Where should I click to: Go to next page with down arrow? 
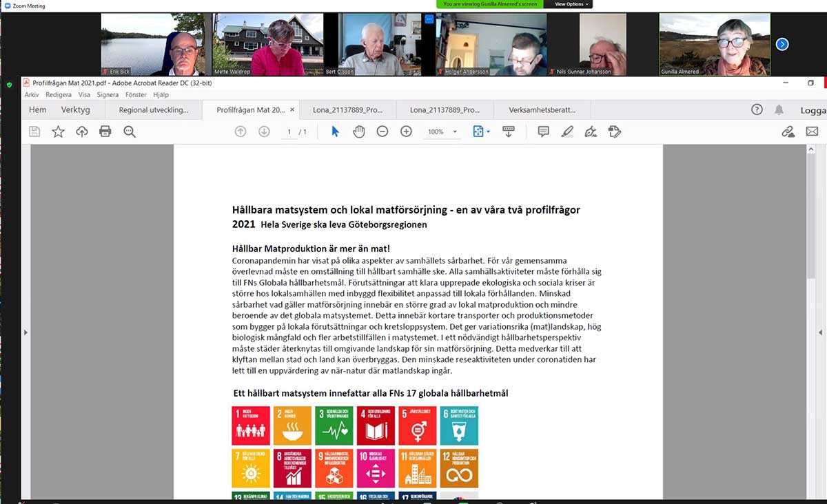pyautogui.click(x=264, y=132)
